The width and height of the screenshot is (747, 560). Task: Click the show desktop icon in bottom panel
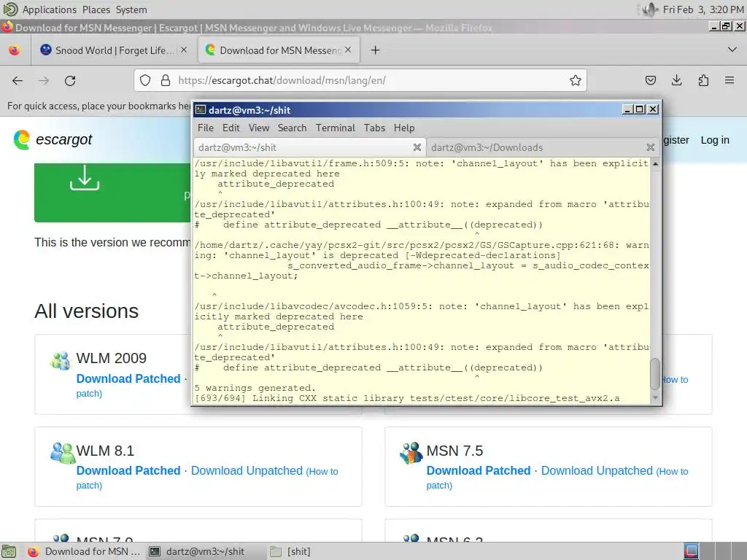click(x=9, y=551)
